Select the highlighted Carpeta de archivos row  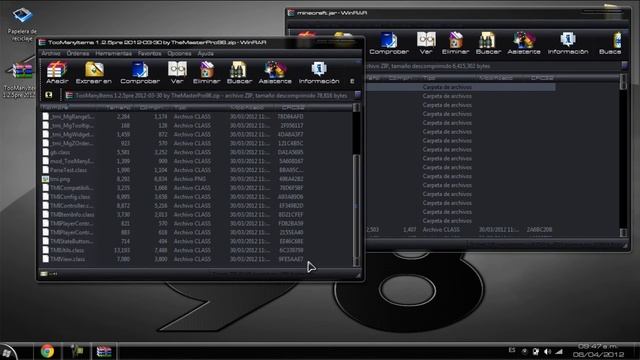coord(460,87)
